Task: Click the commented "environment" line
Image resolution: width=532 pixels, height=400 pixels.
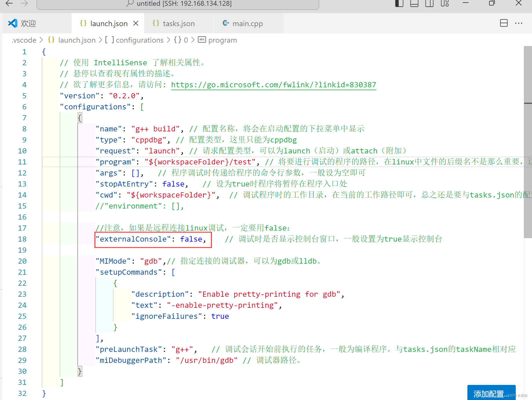Action: 140,206
